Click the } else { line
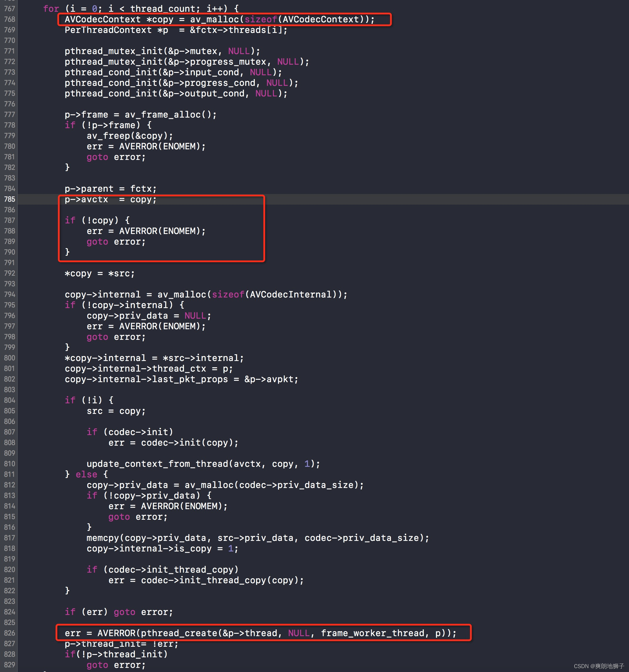This screenshot has height=672, width=629. pyautogui.click(x=86, y=474)
